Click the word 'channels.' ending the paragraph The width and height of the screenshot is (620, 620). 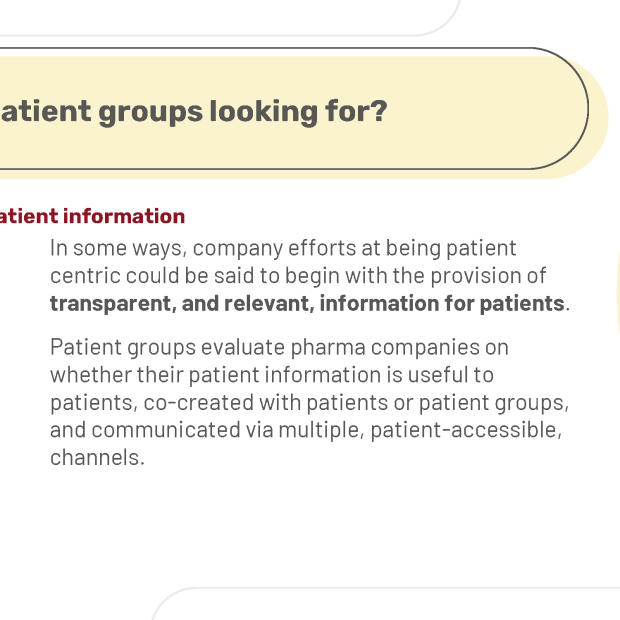point(97,457)
